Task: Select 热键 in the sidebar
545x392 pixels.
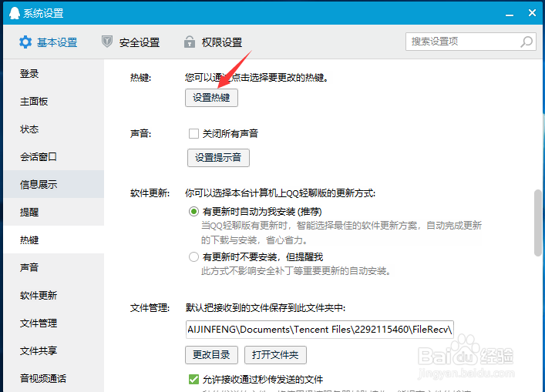Action: pyautogui.click(x=54, y=240)
